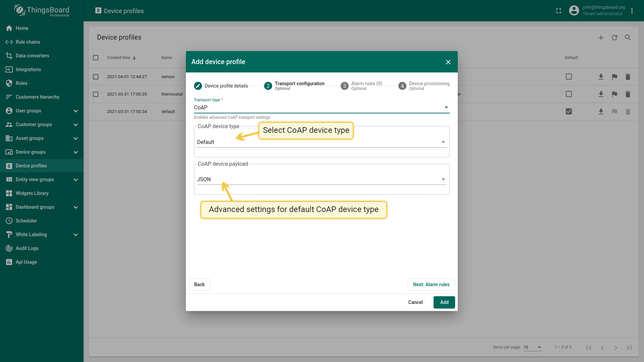644x362 pixels.
Task: Sort by Created time column header
Action: point(121,58)
